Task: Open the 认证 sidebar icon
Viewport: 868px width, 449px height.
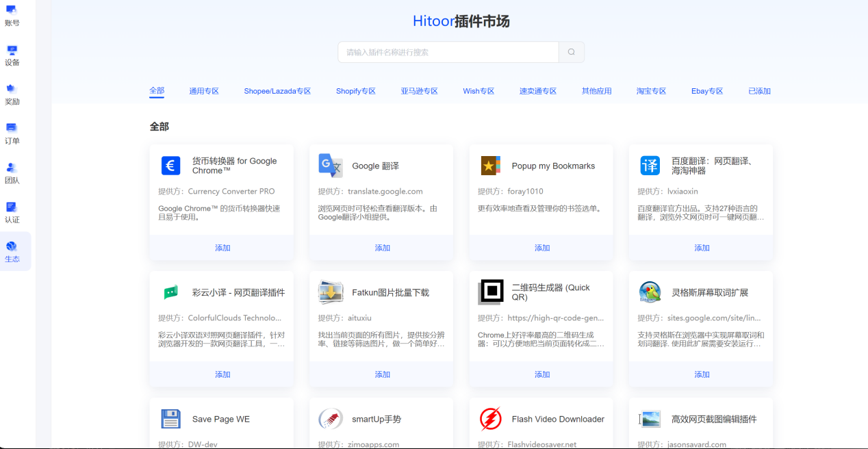Action: click(12, 207)
